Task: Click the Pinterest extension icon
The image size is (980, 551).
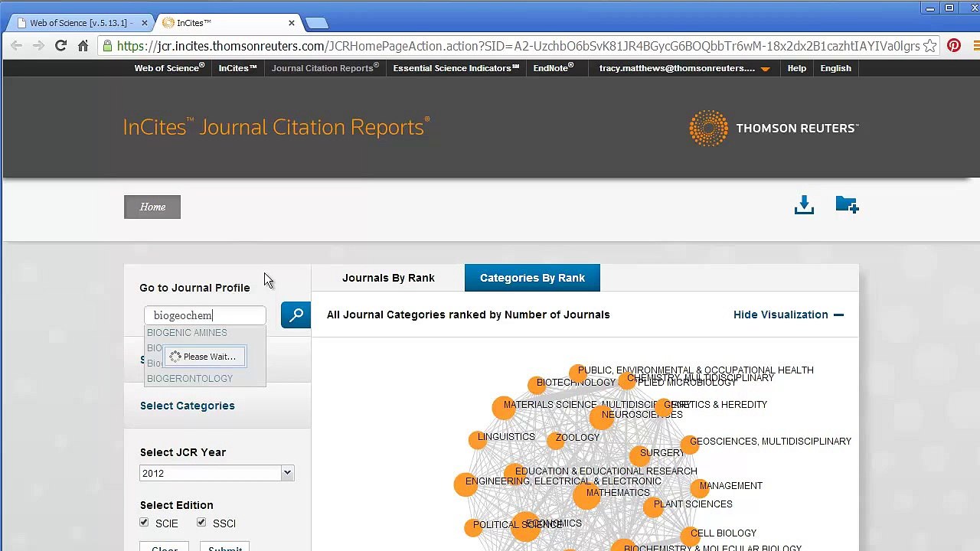Action: coord(954,46)
